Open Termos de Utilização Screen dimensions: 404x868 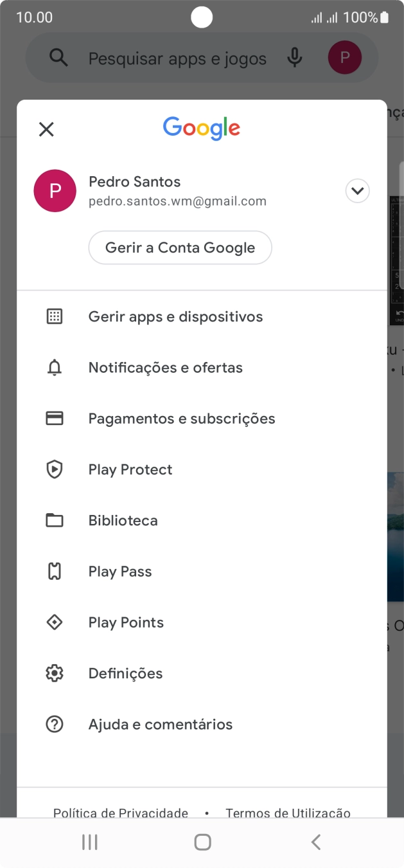pyautogui.click(x=287, y=813)
